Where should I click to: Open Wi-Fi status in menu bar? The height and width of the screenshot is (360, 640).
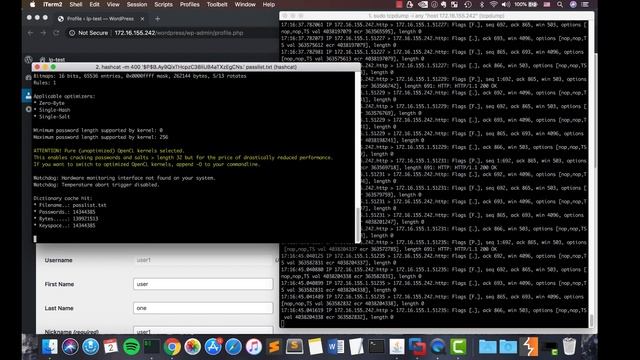point(493,4)
